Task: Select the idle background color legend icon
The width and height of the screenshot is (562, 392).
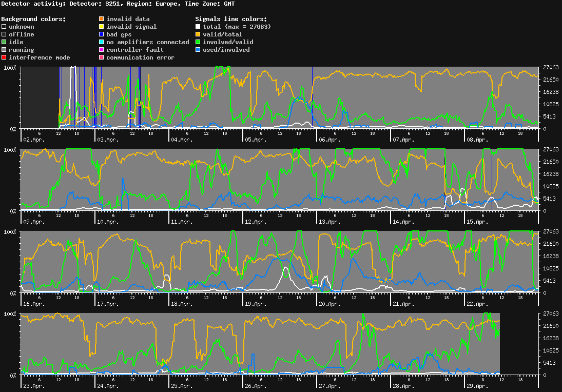Action: [4, 42]
